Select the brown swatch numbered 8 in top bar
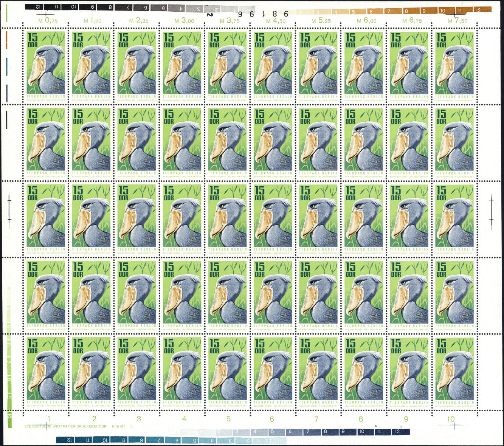This screenshot has width=504, height=446. pos(406,11)
